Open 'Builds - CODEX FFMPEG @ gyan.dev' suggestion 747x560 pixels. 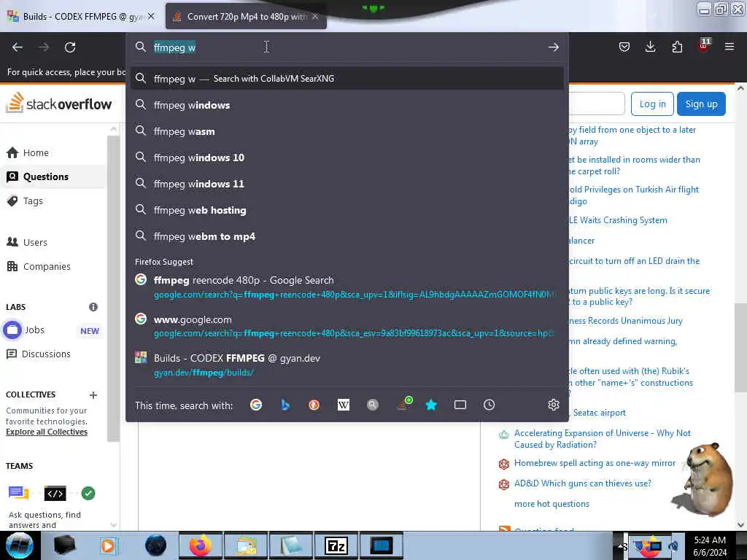[x=347, y=365]
